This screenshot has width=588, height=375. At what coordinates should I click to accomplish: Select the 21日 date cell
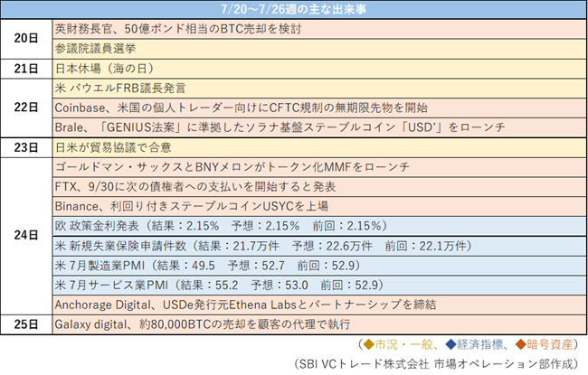pos(26,69)
